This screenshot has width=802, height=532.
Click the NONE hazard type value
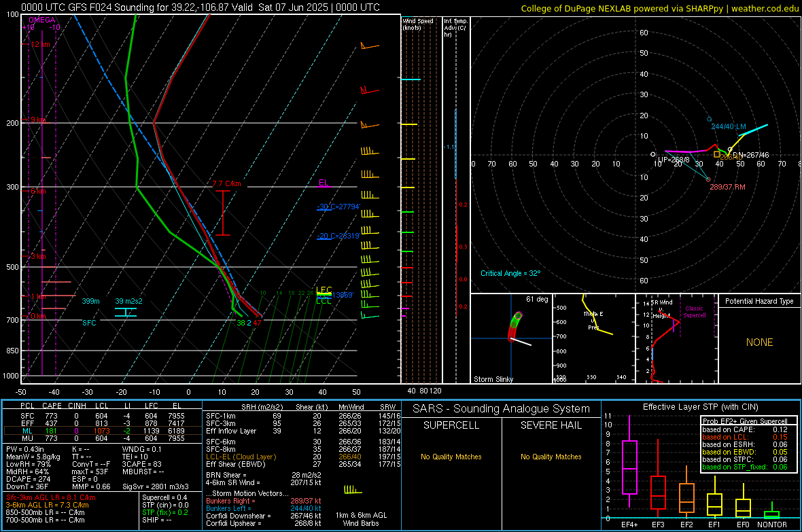click(x=760, y=342)
